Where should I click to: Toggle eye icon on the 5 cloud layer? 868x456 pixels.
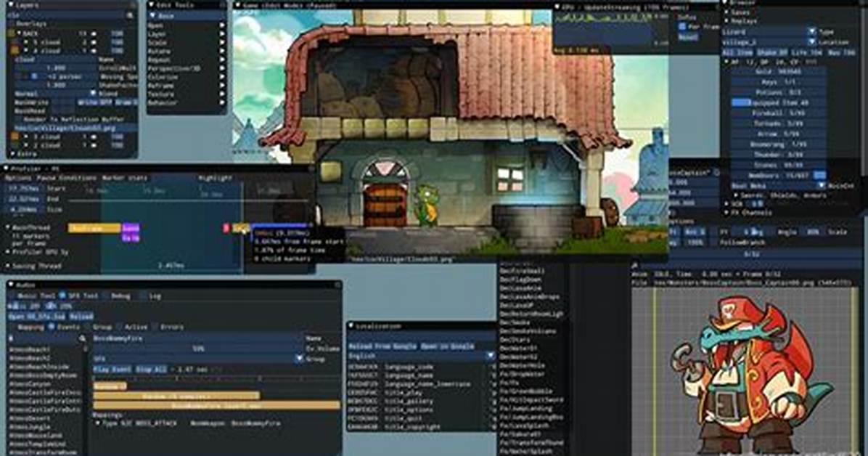(94, 42)
